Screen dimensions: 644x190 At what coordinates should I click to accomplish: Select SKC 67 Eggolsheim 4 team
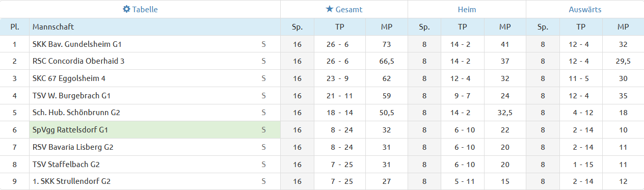69,78
